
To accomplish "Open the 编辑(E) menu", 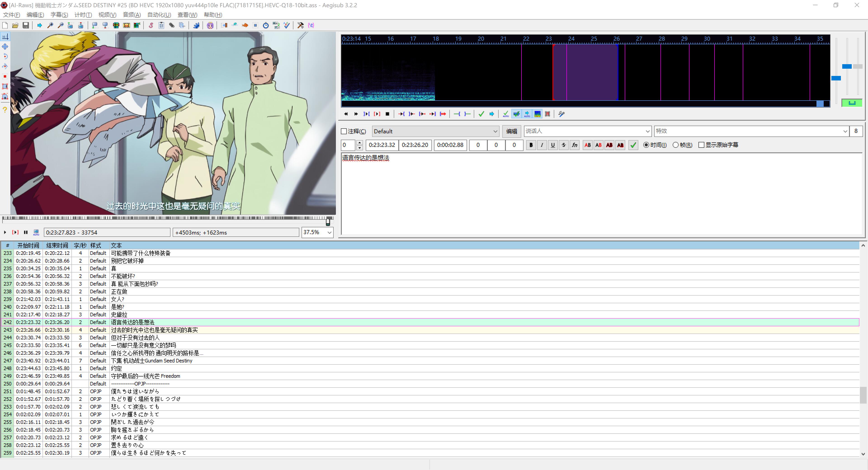I will [35, 15].
